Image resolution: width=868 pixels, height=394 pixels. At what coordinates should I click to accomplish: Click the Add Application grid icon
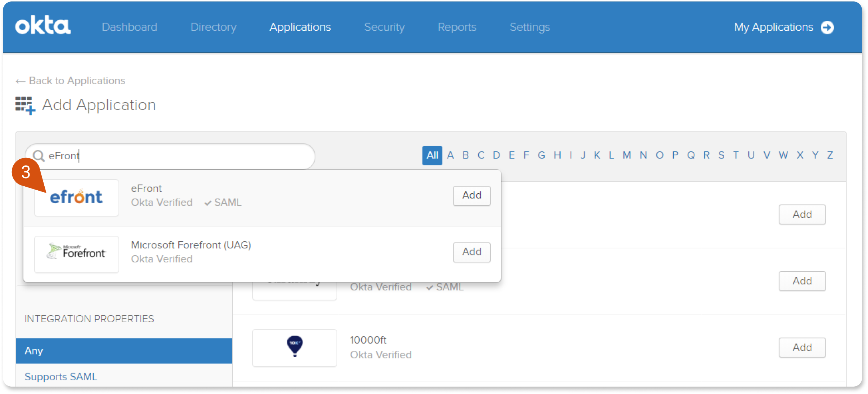25,106
